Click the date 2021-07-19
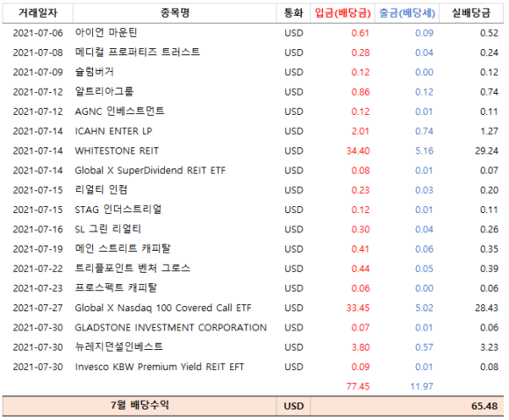Screen dimensions: 509x420 pyautogui.click(x=38, y=249)
